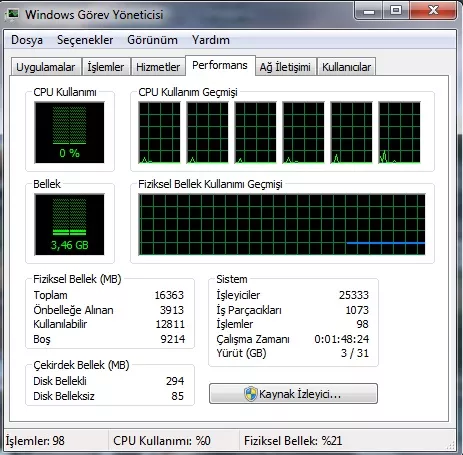Switch to the İşlemler tab

point(106,67)
